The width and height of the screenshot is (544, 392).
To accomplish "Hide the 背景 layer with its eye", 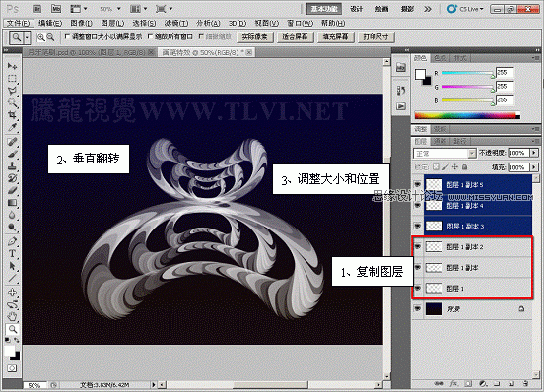I will click(x=418, y=308).
